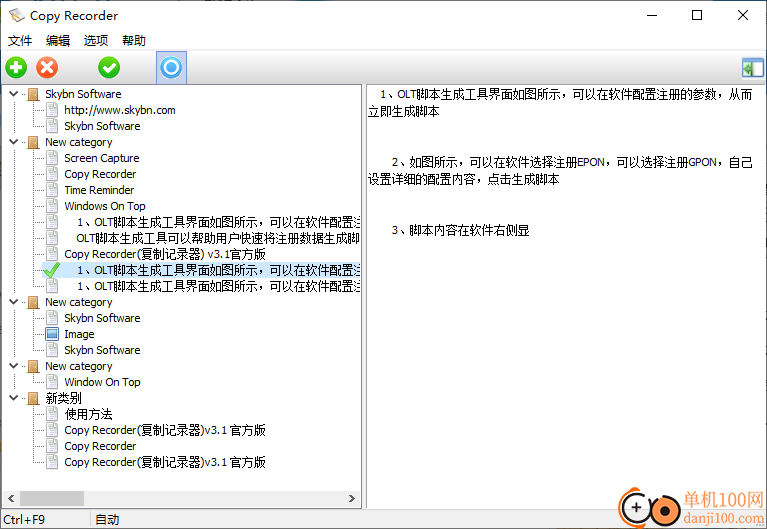This screenshot has height=529, width=767.
Task: Open the 帮助 menu
Action: (x=134, y=41)
